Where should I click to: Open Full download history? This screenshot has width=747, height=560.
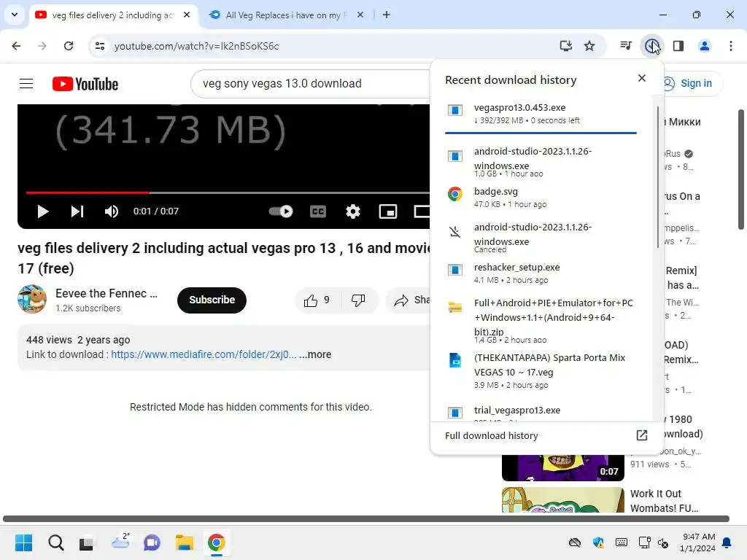[546, 436]
